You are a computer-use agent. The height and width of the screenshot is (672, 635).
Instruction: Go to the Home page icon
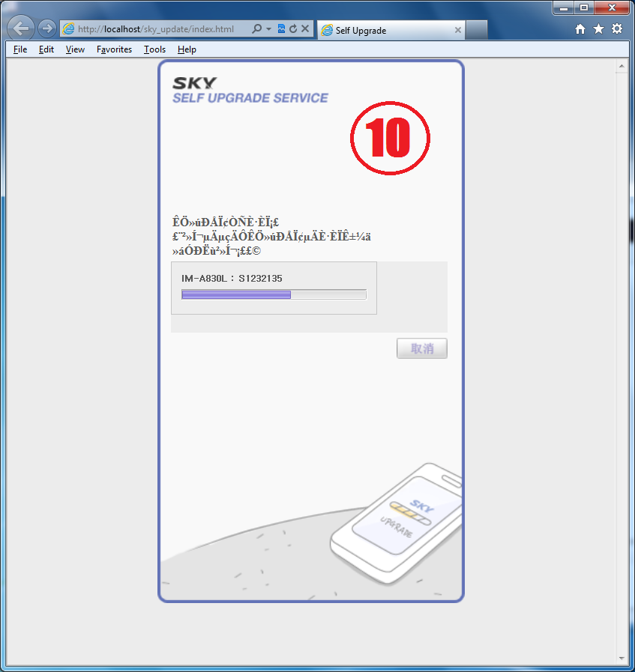click(580, 28)
